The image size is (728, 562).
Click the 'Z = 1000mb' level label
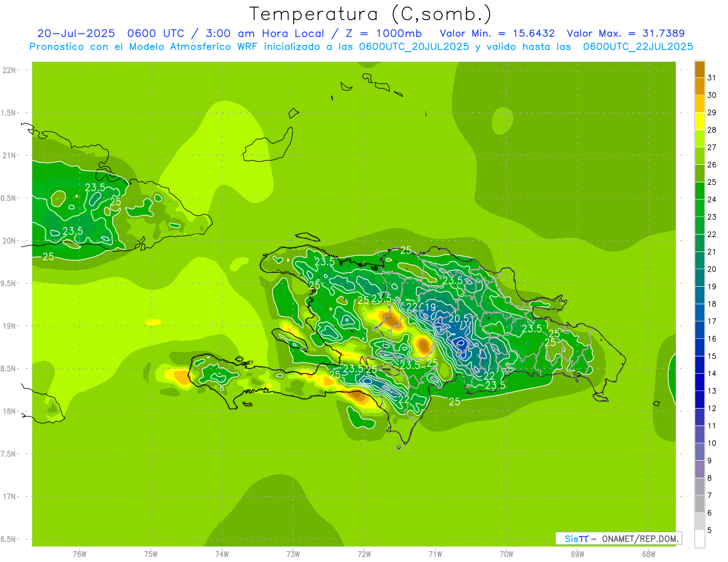(384, 33)
